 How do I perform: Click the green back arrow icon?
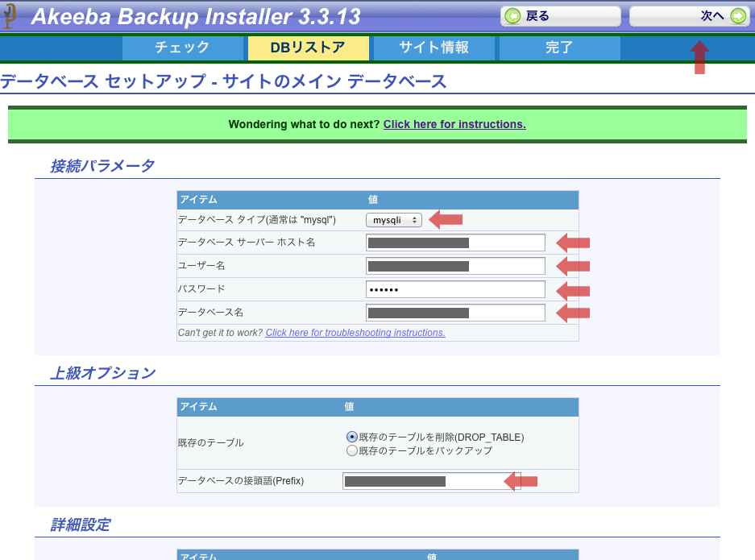[x=512, y=16]
